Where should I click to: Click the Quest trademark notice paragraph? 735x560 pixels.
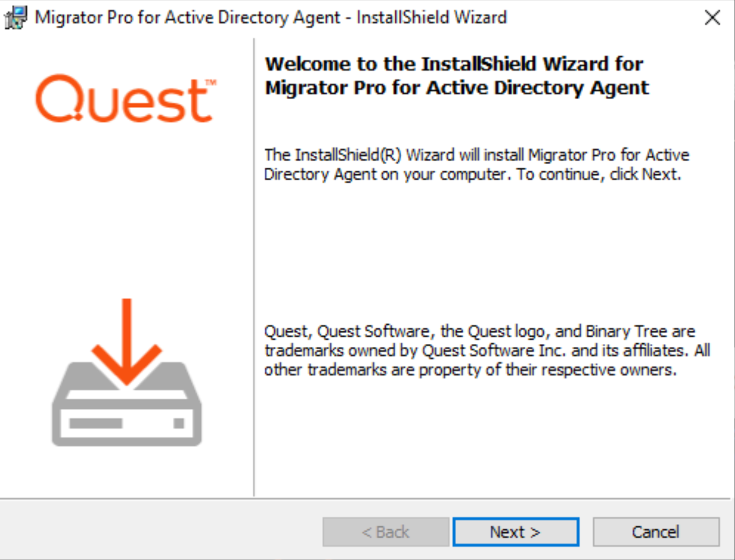[487, 351]
